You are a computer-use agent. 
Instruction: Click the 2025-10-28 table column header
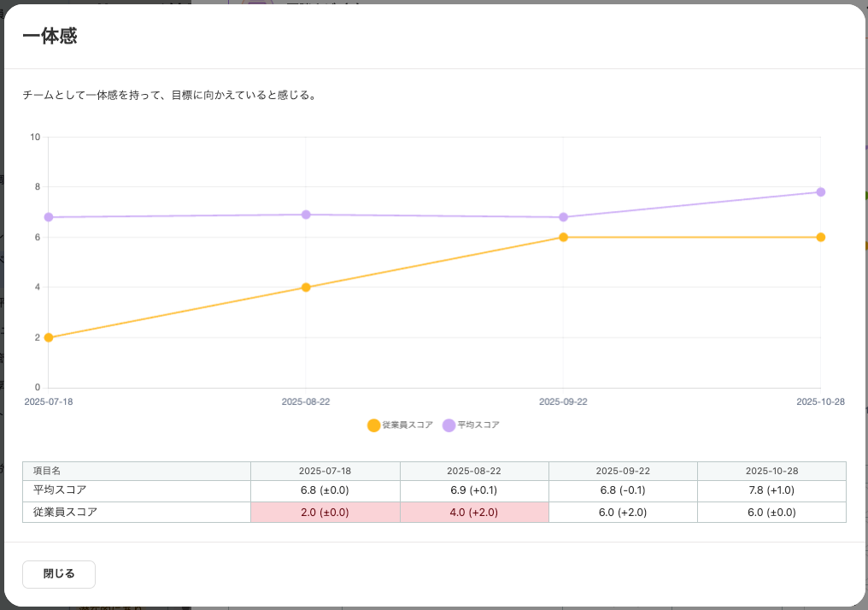point(771,471)
